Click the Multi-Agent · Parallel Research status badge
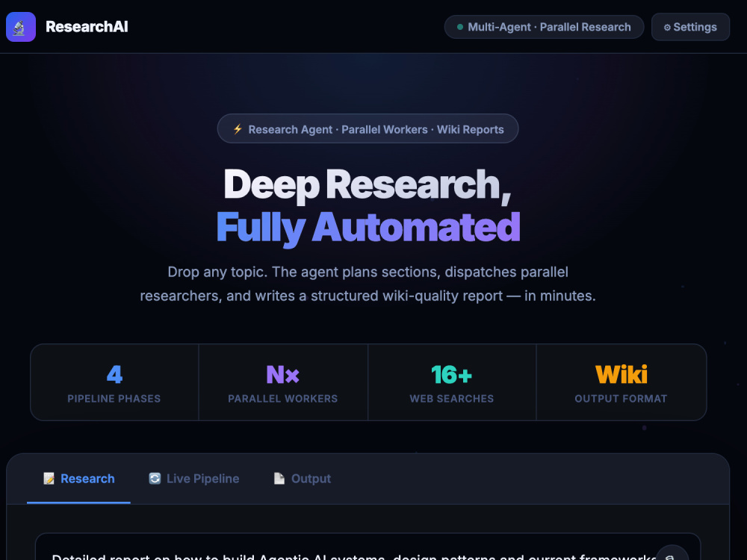This screenshot has height=560, width=747. (x=544, y=27)
